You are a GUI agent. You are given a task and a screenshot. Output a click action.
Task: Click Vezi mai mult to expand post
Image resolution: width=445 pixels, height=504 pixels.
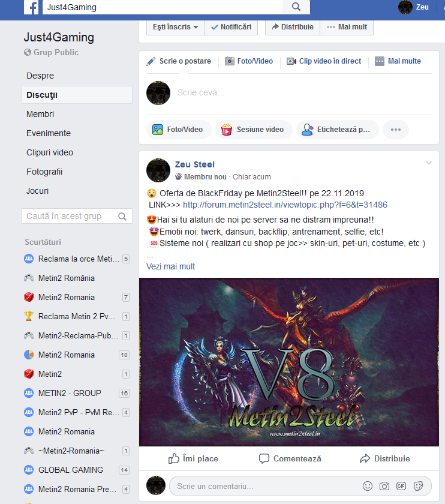tap(170, 266)
